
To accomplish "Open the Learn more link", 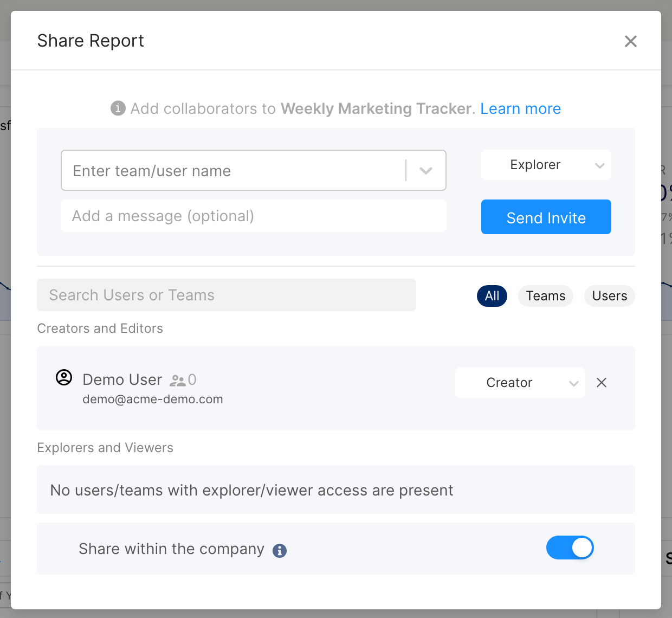I will click(x=520, y=108).
